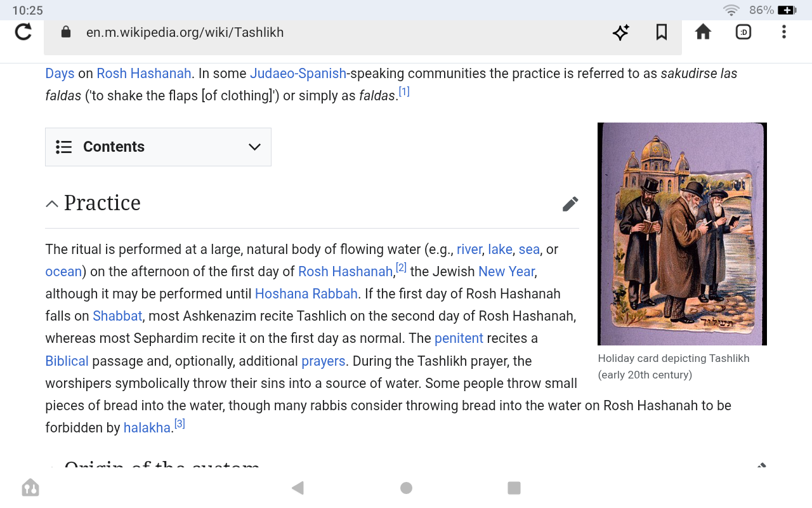
Task: Reload the page with the refresh icon
Action: click(23, 32)
